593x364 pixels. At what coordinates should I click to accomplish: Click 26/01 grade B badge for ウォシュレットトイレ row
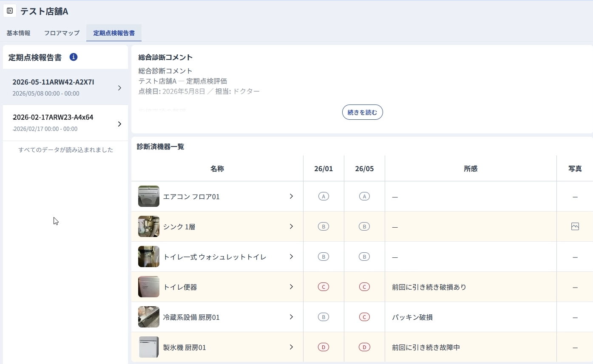[323, 257]
